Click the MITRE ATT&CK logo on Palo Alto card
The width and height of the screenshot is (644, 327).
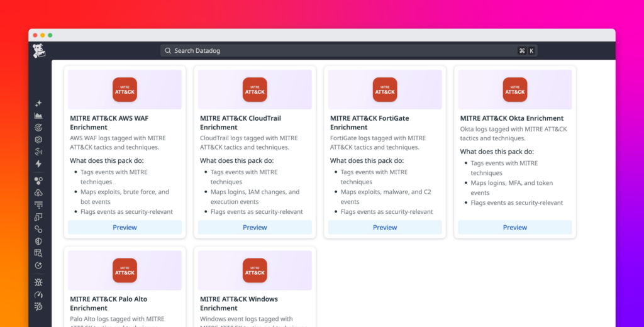[x=125, y=270]
